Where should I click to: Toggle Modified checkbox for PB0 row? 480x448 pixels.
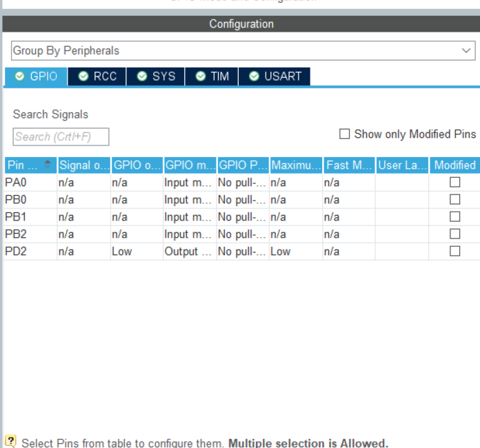click(455, 199)
